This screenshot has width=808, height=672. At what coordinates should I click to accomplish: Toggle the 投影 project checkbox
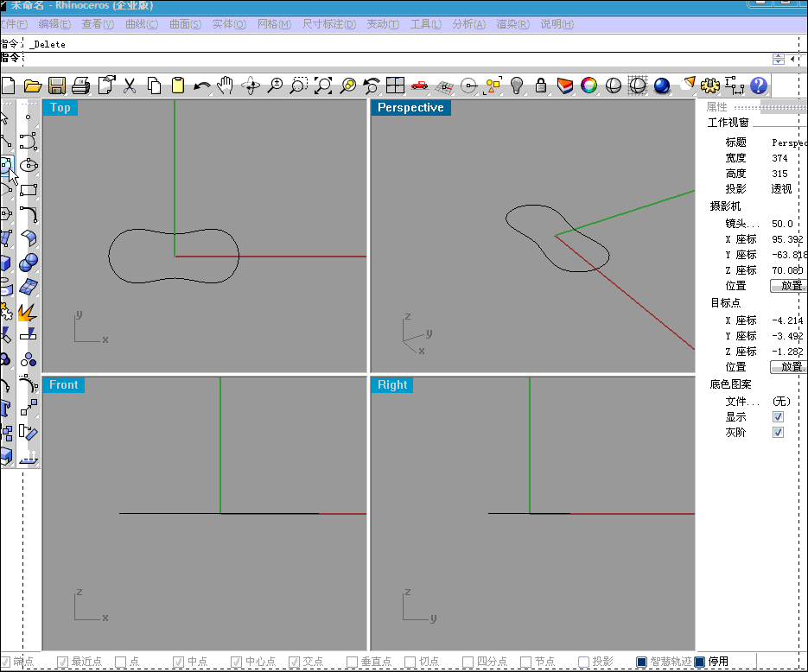pyautogui.click(x=584, y=662)
